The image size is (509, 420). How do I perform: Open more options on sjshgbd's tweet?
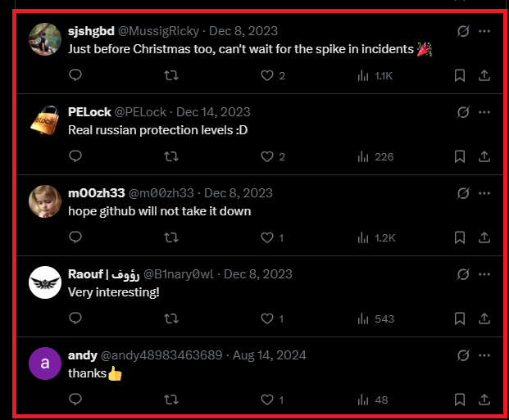point(484,31)
